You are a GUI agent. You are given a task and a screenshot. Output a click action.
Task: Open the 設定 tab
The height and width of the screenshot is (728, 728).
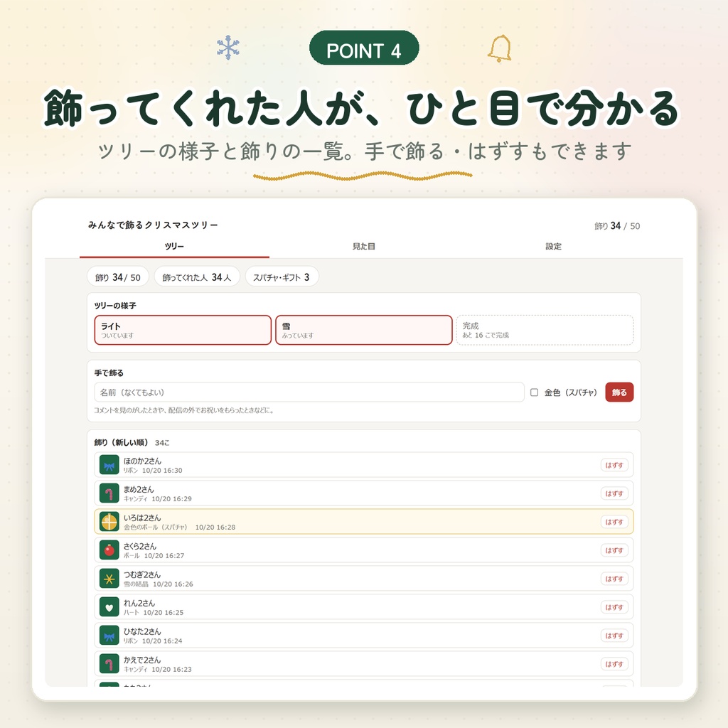553,247
